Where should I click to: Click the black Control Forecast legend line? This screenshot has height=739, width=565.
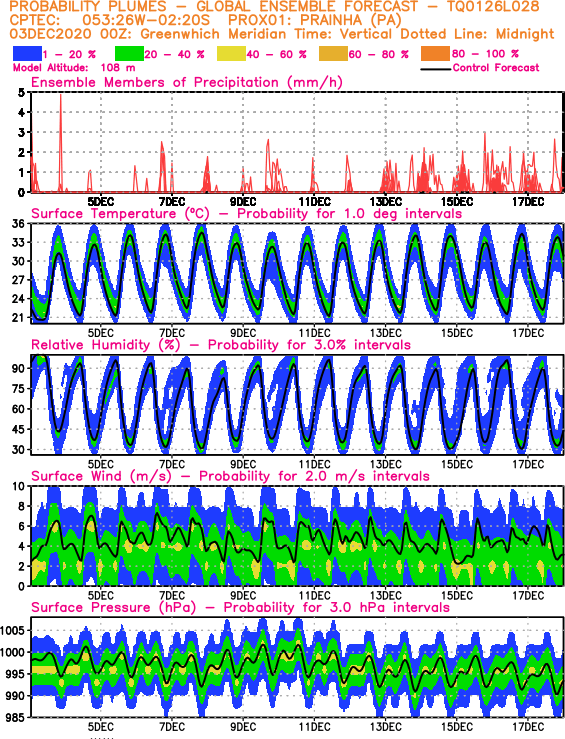(435, 69)
